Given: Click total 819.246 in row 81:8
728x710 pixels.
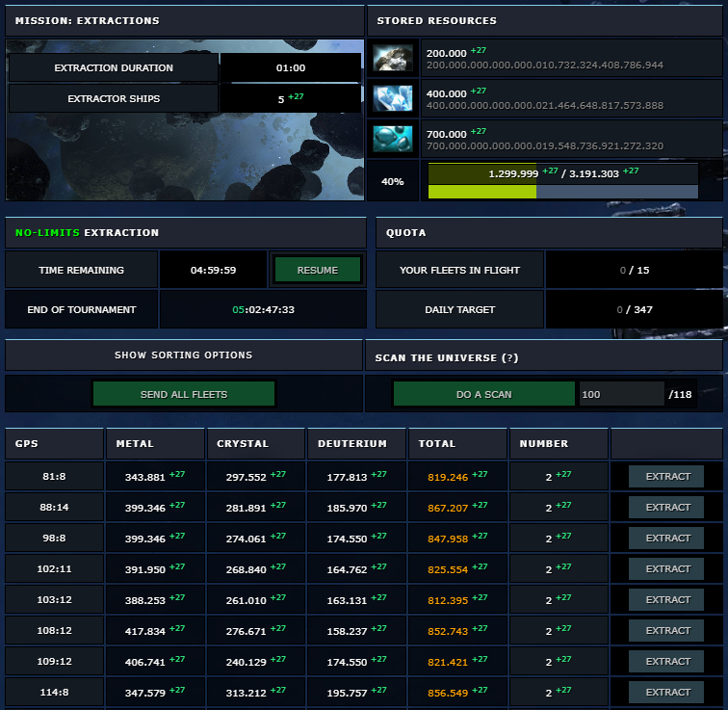Looking at the screenshot, I should pyautogui.click(x=448, y=477).
